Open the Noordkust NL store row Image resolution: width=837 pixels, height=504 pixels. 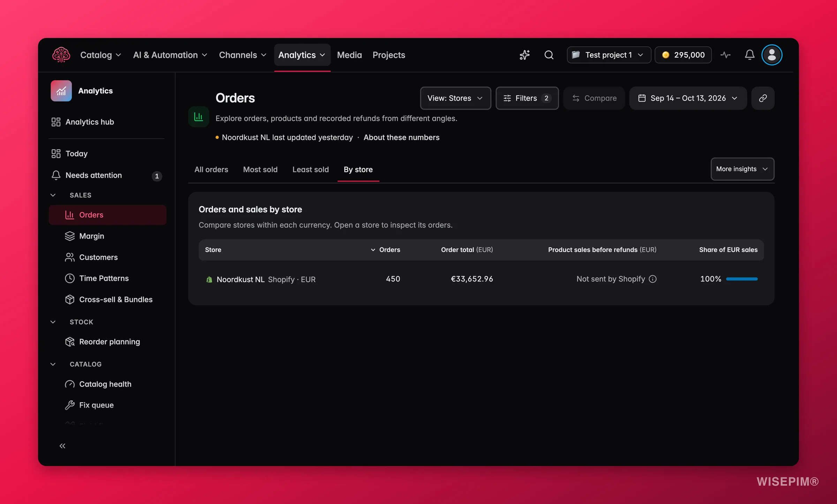(x=481, y=279)
